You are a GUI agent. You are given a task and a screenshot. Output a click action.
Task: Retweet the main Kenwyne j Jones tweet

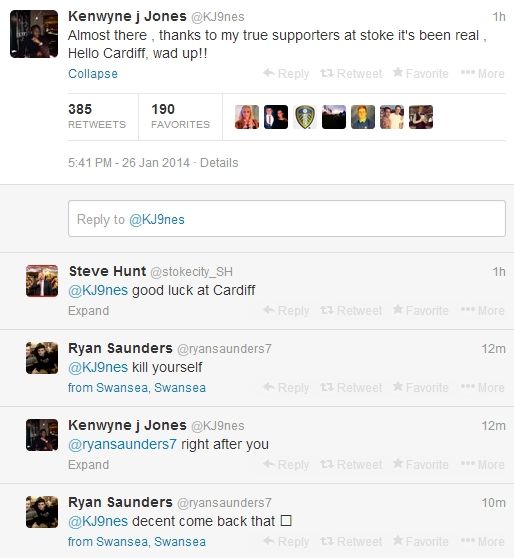[x=351, y=74]
